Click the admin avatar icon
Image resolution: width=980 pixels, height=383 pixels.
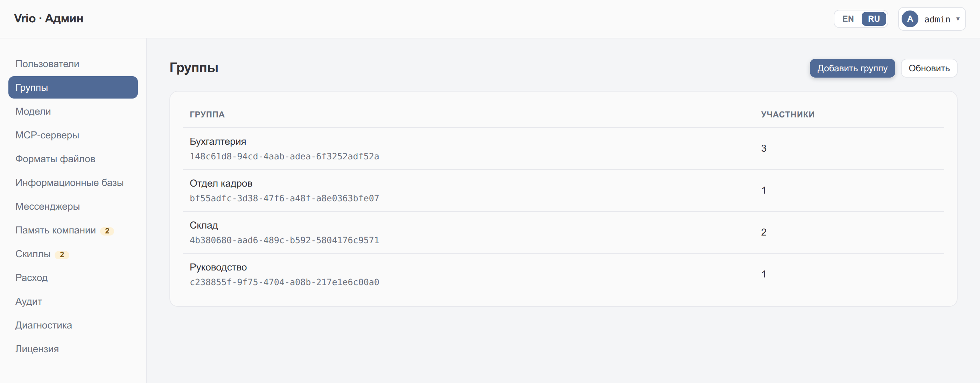pos(910,19)
